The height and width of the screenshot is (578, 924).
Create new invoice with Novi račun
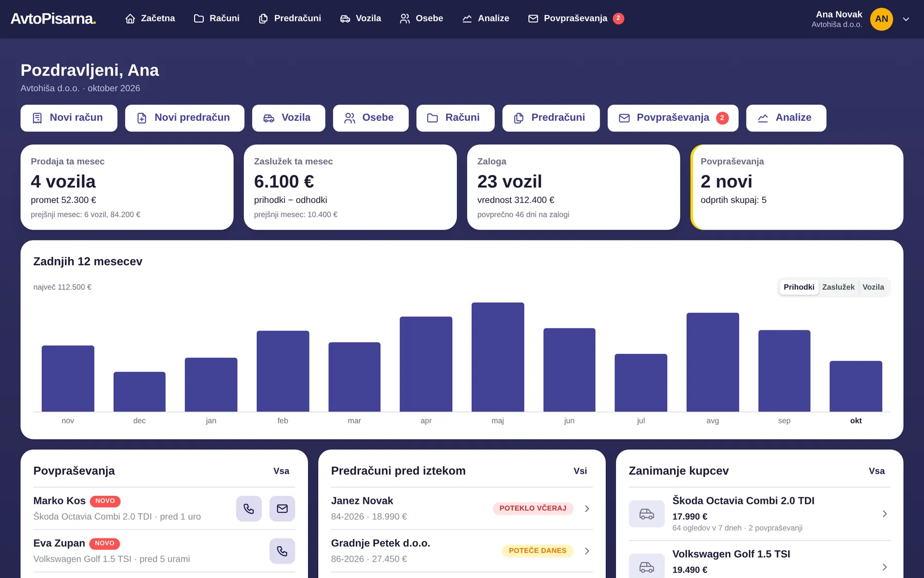(69, 118)
